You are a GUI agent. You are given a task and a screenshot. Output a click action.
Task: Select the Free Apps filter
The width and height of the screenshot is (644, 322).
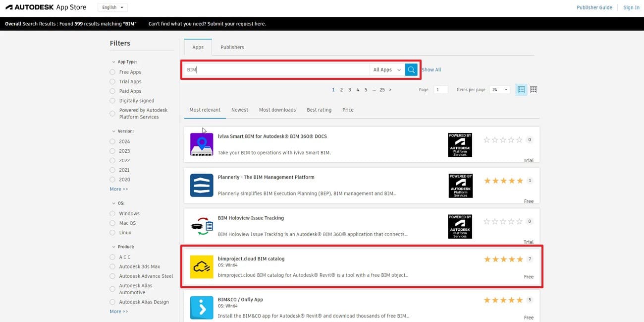(112, 72)
